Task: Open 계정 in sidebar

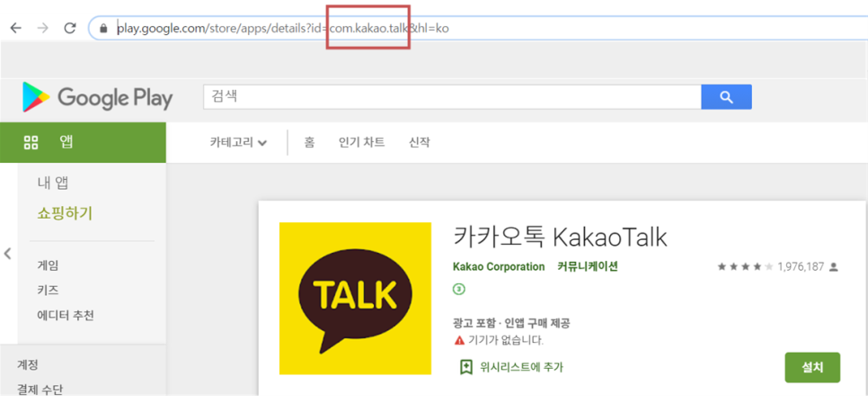Action: [27, 365]
